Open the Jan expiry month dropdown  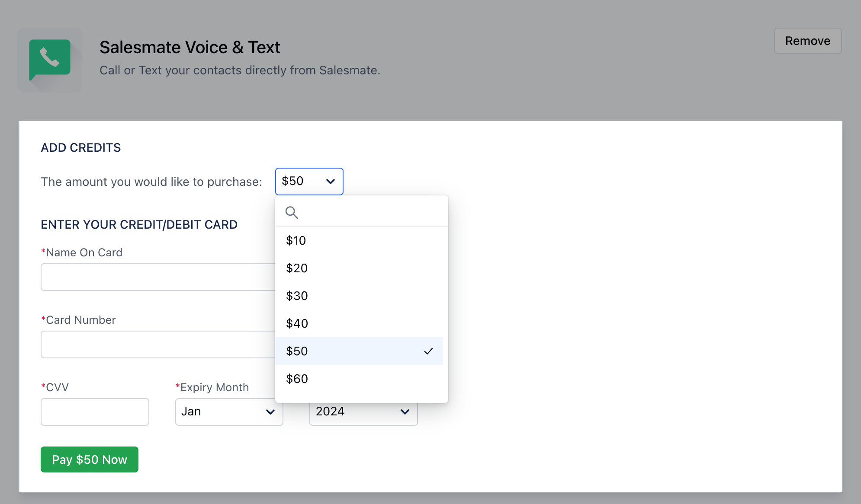228,412
